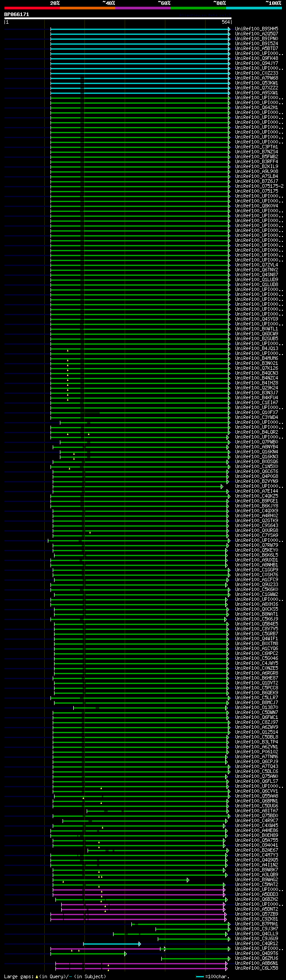Click the UniRef100_Q7XZZ2 label
This screenshot has height=980, width=286.
(x=257, y=88)
